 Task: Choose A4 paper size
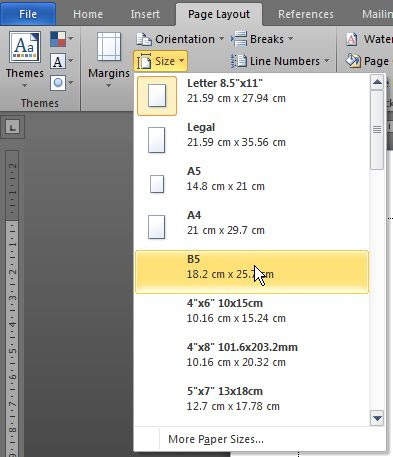pyautogui.click(x=252, y=228)
